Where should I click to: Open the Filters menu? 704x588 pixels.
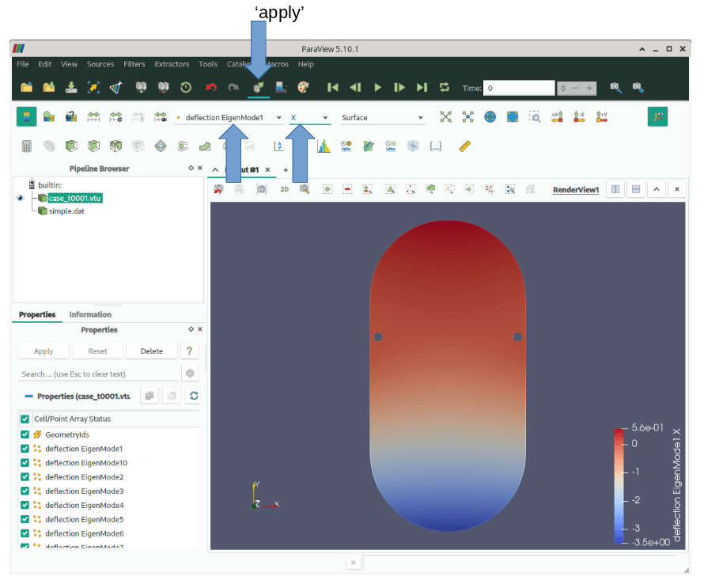[x=134, y=64]
